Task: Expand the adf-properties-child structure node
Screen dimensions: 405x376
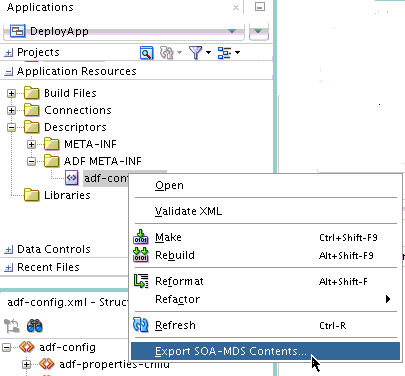Action: (x=26, y=365)
